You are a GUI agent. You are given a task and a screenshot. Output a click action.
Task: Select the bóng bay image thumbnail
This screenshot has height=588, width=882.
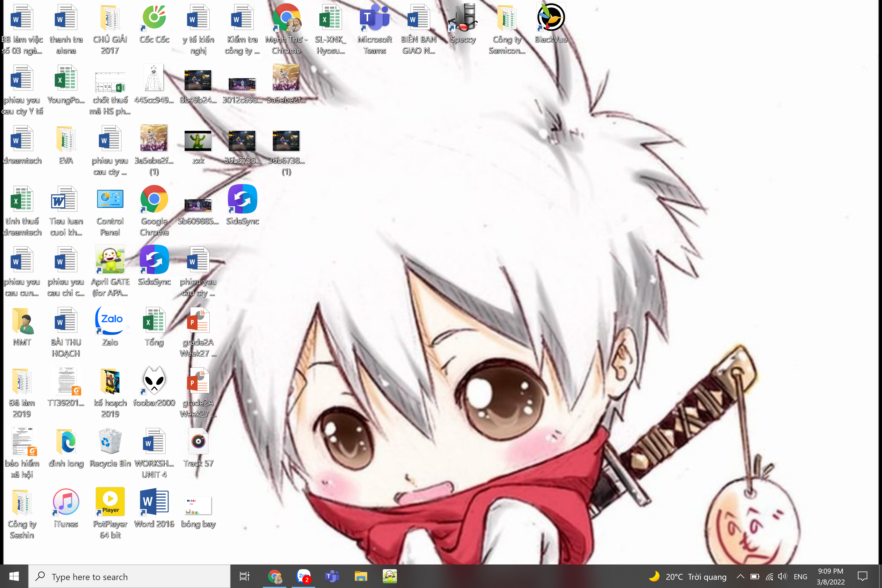[x=198, y=505]
